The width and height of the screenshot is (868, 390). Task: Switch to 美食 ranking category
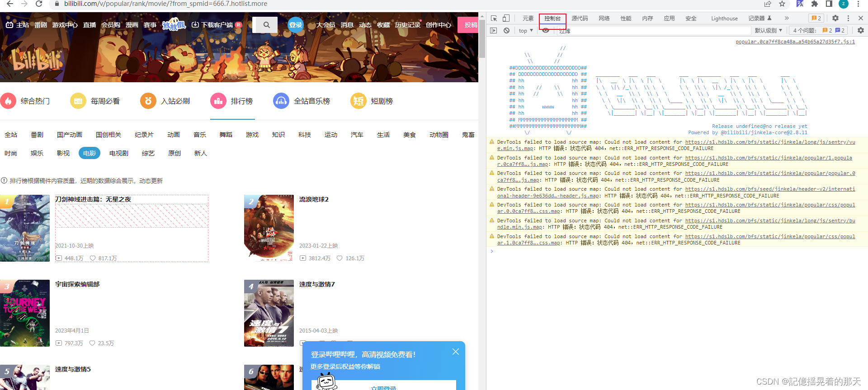410,135
